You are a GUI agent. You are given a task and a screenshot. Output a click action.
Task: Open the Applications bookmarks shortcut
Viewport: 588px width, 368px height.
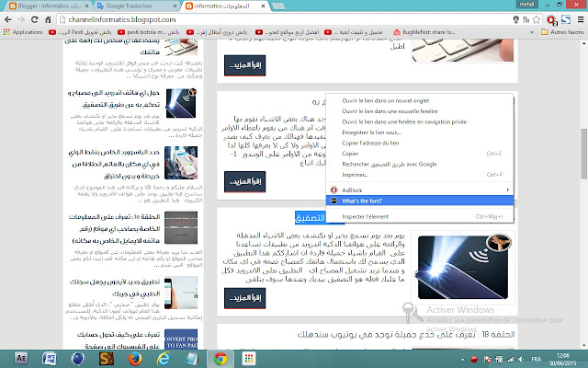pos(23,32)
